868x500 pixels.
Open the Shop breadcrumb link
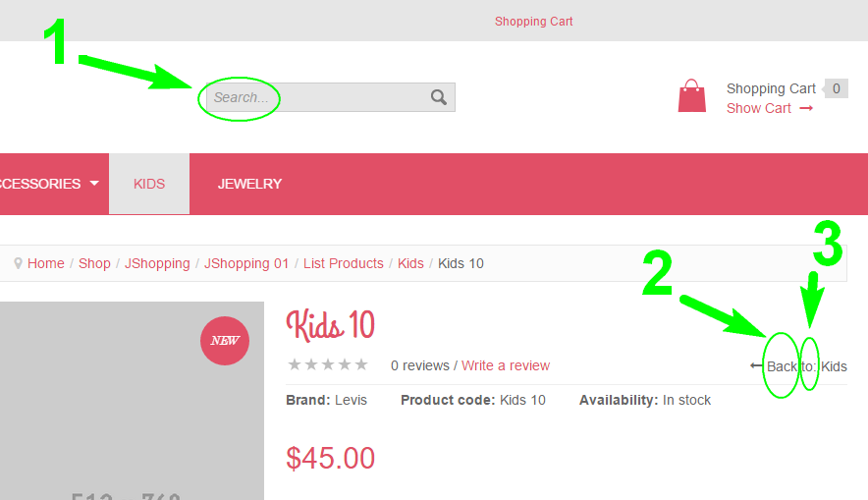94,263
